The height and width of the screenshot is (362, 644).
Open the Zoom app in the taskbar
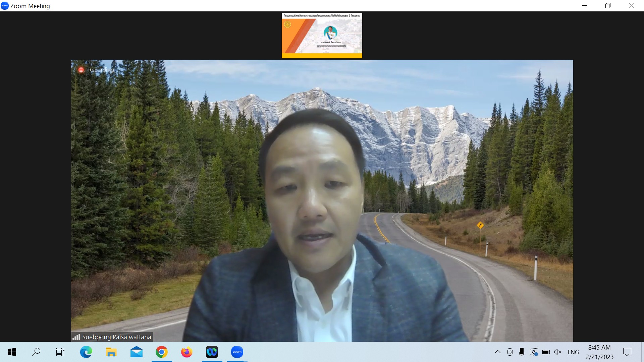click(237, 352)
